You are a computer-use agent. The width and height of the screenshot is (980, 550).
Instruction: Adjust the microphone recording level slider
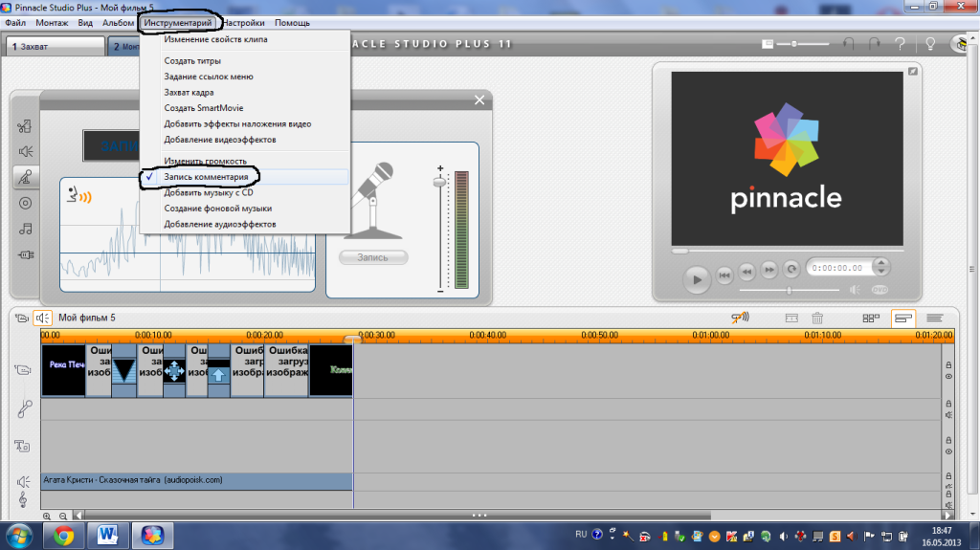coord(440,181)
